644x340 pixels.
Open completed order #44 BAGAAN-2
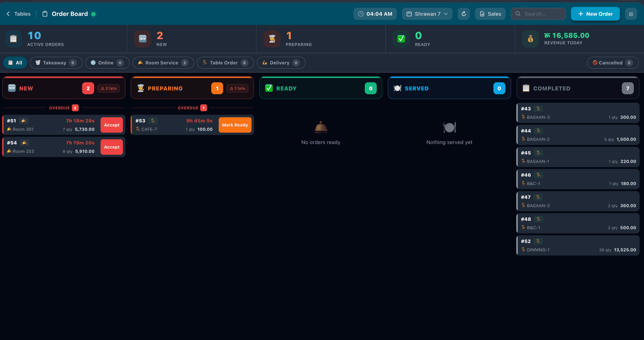[x=578, y=135]
